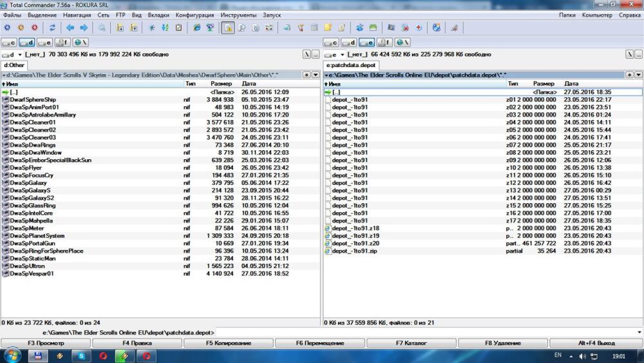Image resolution: width=644 pixels, height=363 pixels.
Task: Click the refresh arrows toolbar icon
Action: point(52,28)
